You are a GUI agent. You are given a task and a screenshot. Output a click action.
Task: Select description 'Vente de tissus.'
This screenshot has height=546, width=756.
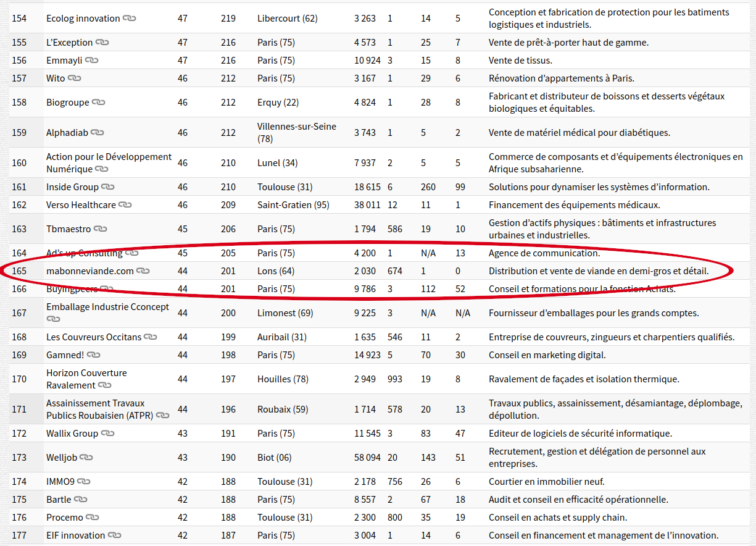click(x=520, y=61)
